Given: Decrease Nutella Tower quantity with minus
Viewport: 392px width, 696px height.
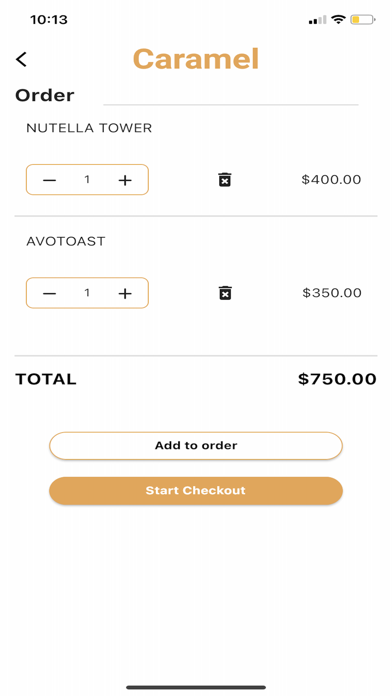Looking at the screenshot, I should 49,180.
